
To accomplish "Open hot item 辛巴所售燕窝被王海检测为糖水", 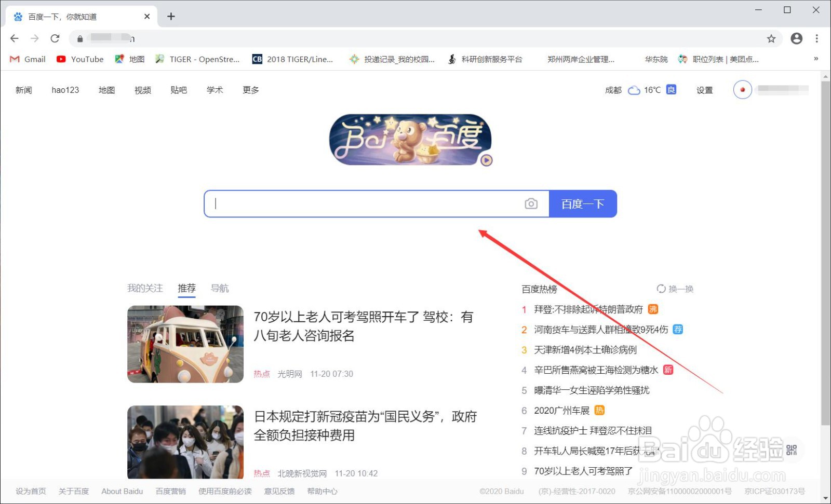I will pyautogui.click(x=596, y=370).
